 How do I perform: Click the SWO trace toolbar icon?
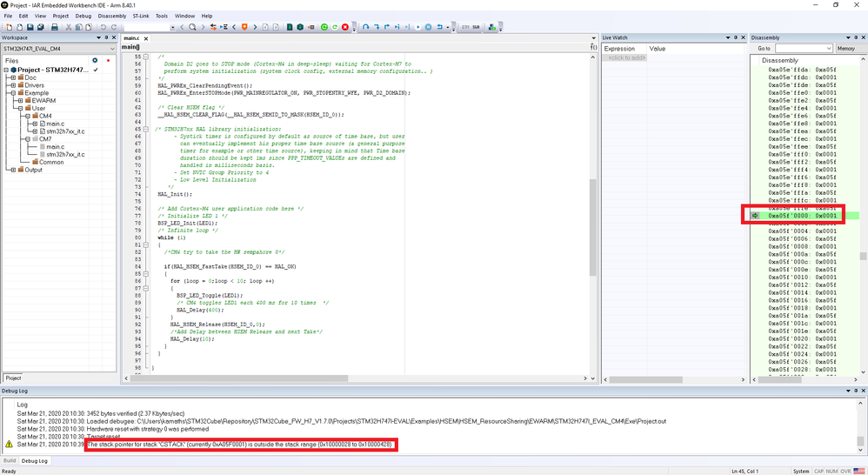tap(476, 27)
